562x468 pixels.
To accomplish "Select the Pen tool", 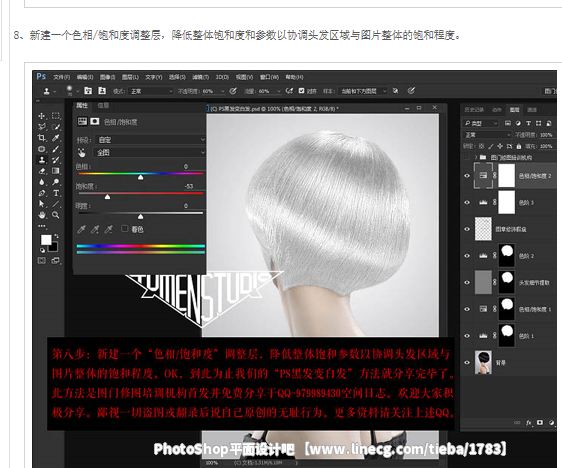I will 42,193.
